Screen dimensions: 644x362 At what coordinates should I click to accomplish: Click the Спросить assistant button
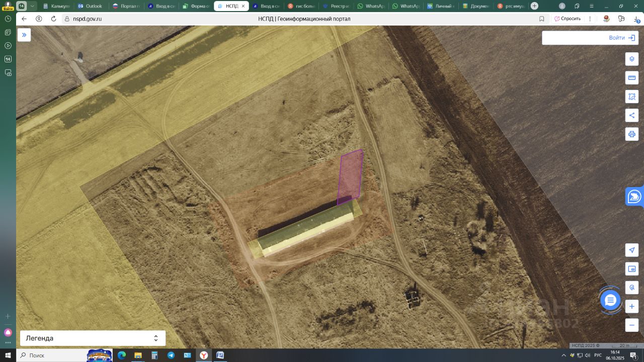(x=568, y=19)
